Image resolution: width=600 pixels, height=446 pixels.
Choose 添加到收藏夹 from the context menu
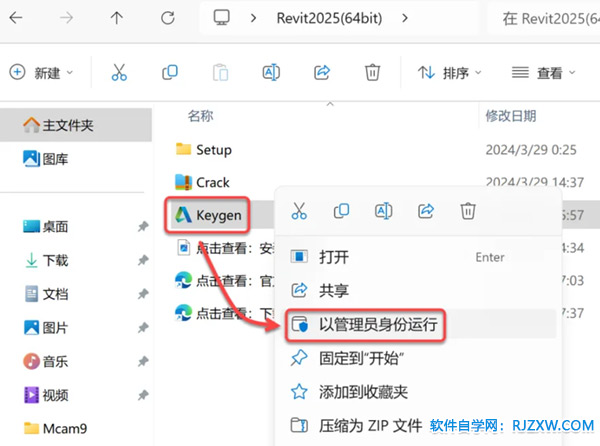(418, 392)
